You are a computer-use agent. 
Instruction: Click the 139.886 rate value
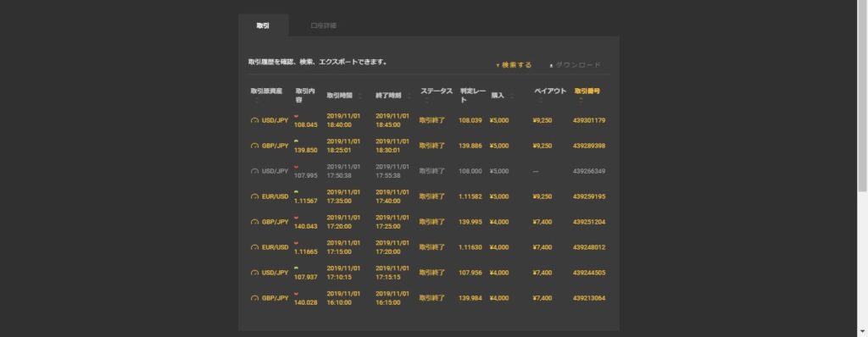coord(470,146)
